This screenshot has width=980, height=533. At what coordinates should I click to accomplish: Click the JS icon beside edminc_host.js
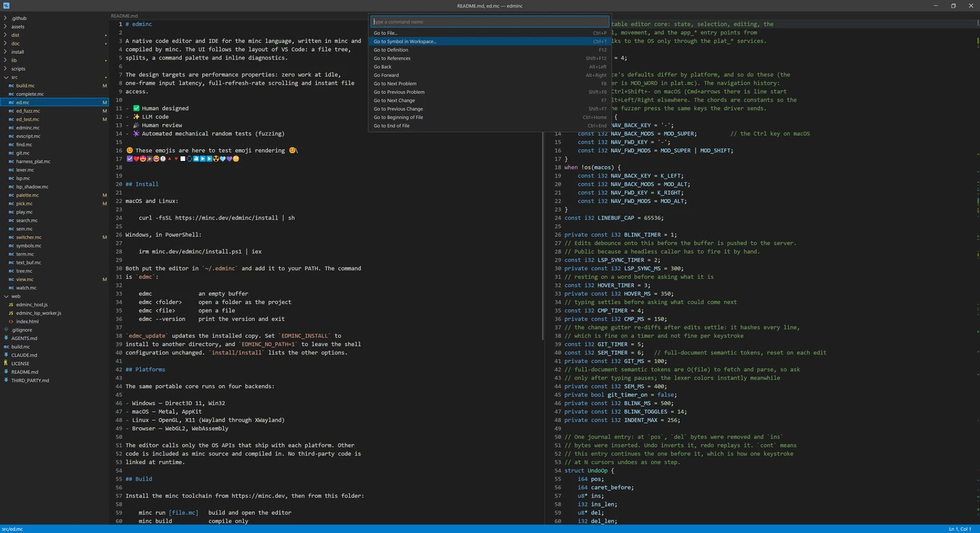coord(11,305)
